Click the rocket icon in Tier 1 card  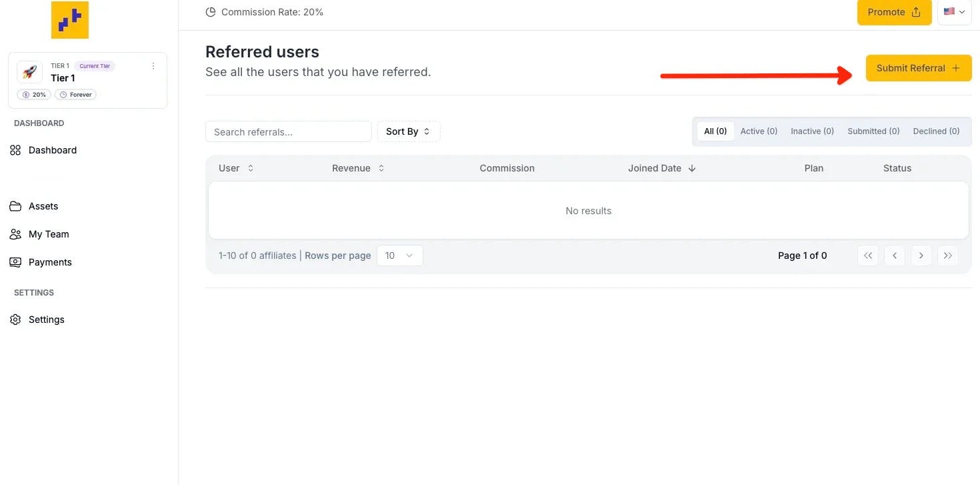click(29, 72)
